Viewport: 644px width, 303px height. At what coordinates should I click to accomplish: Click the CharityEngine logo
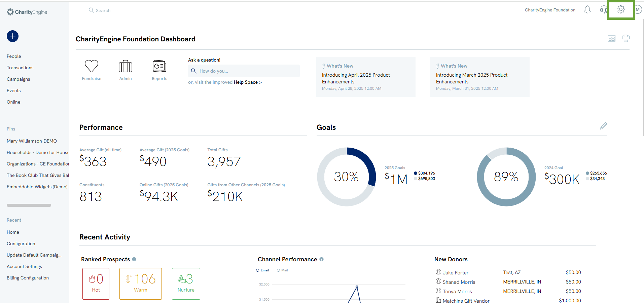tap(27, 12)
